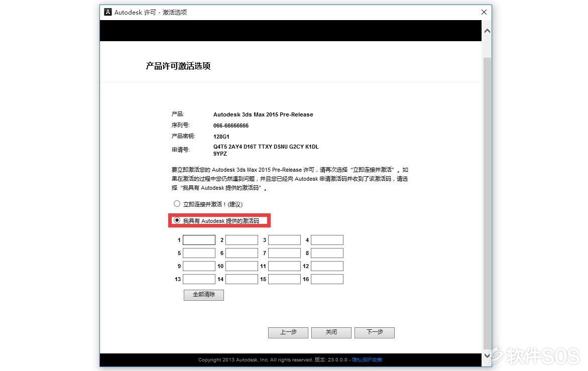Image resolution: width=588 pixels, height=371 pixels.
Task: Click activation code field 7
Action: (x=285, y=253)
